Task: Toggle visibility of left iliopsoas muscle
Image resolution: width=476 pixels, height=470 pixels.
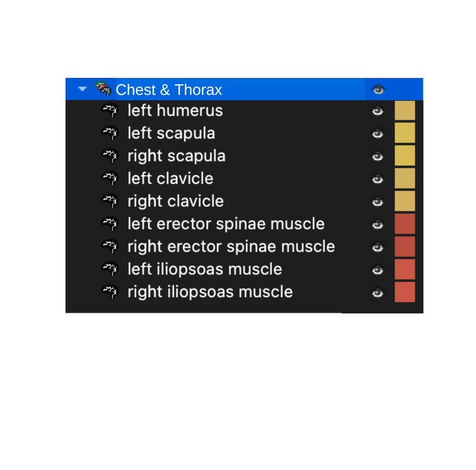Action: [377, 270]
